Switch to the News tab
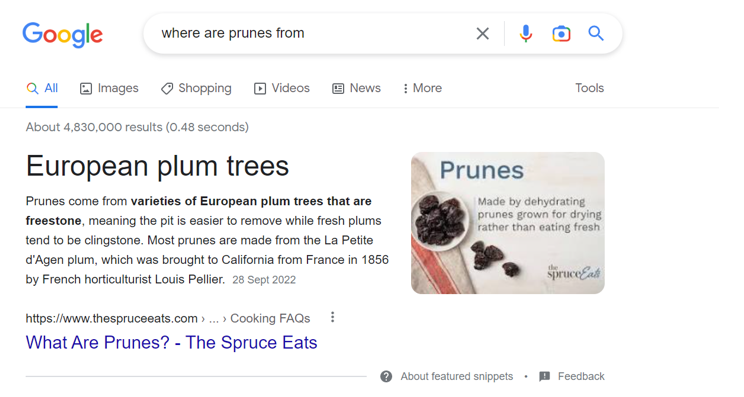This screenshot has width=744, height=397. pyautogui.click(x=356, y=88)
